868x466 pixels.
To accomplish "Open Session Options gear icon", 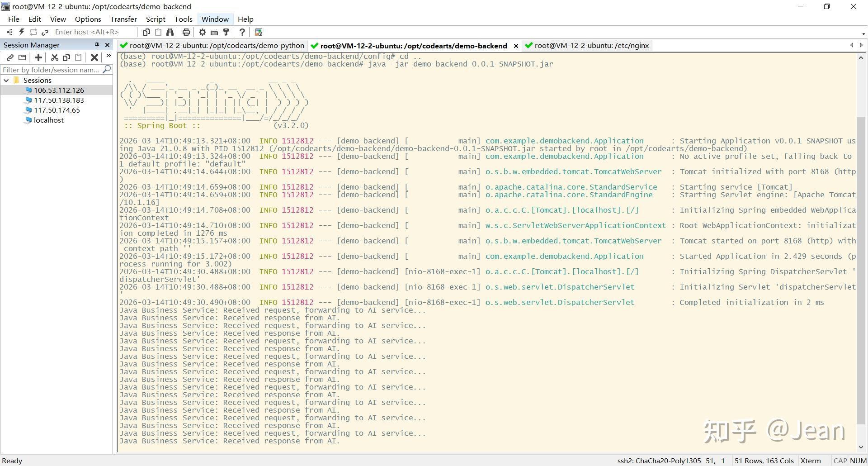I will (x=203, y=32).
